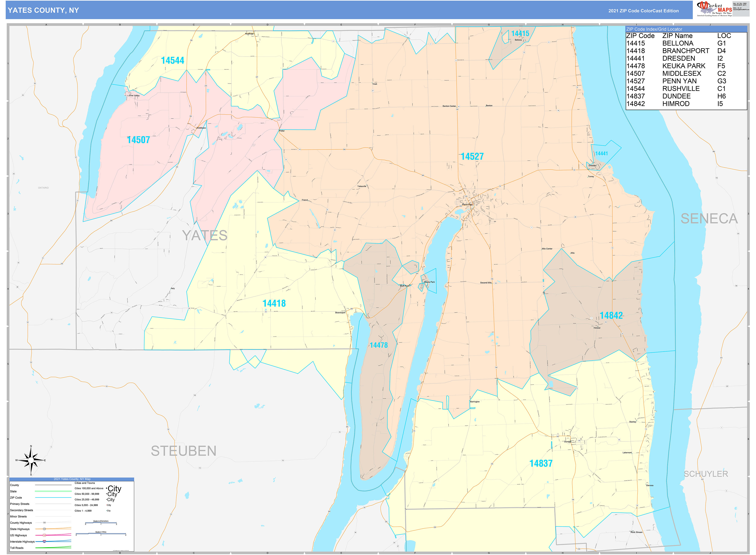Click the 'Scale in Kilometers' bar
The image size is (756, 555).
coord(101,523)
